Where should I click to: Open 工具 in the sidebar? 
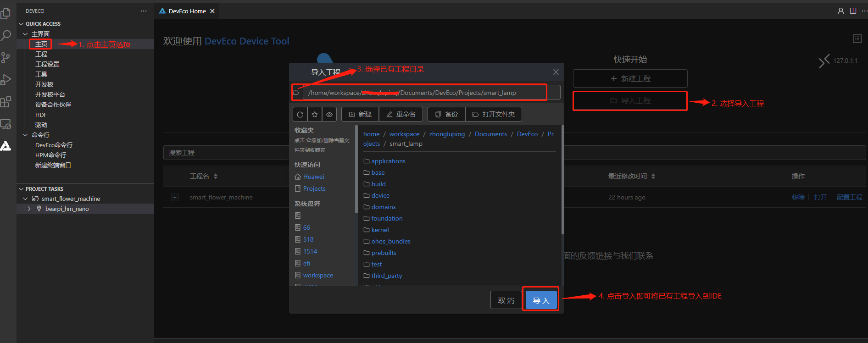click(x=41, y=74)
